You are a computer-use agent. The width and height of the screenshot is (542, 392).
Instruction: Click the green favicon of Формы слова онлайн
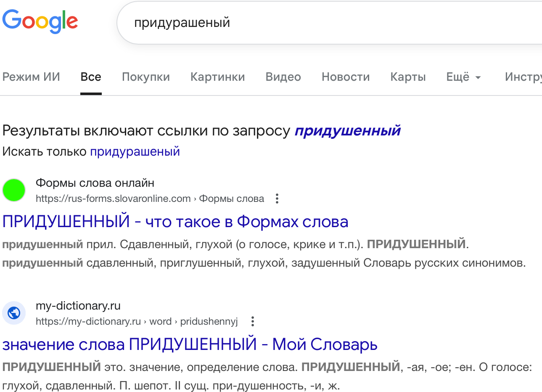pos(14,190)
